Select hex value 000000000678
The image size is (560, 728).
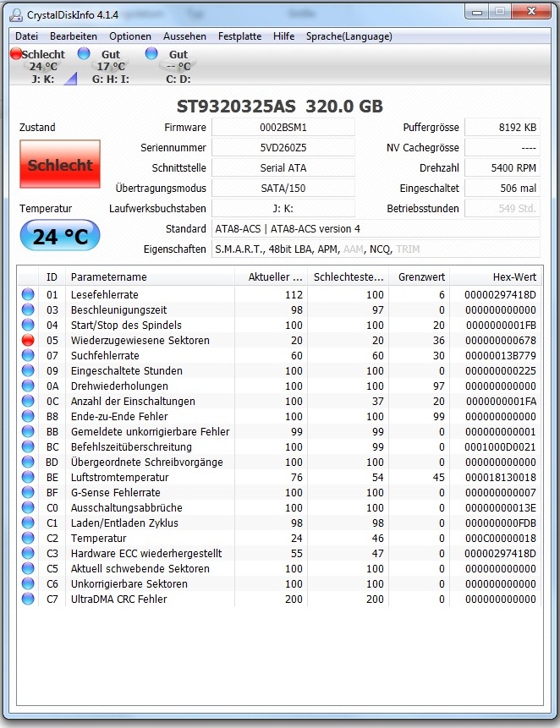click(501, 340)
